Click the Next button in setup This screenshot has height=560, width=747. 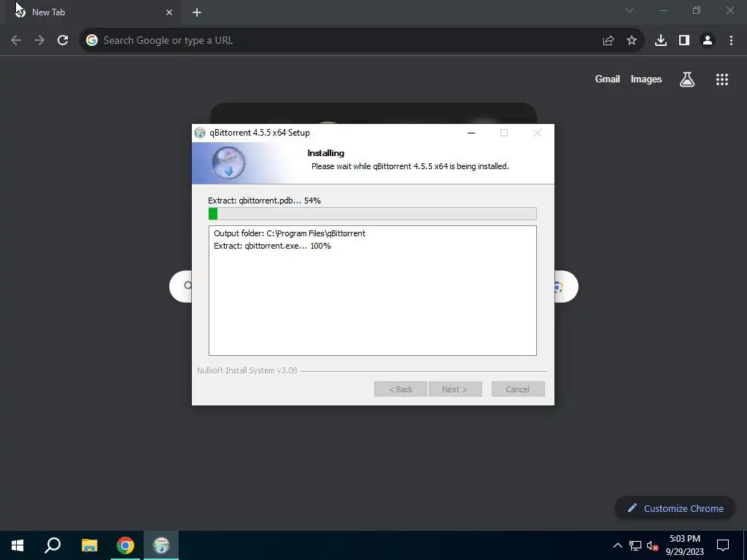point(455,389)
